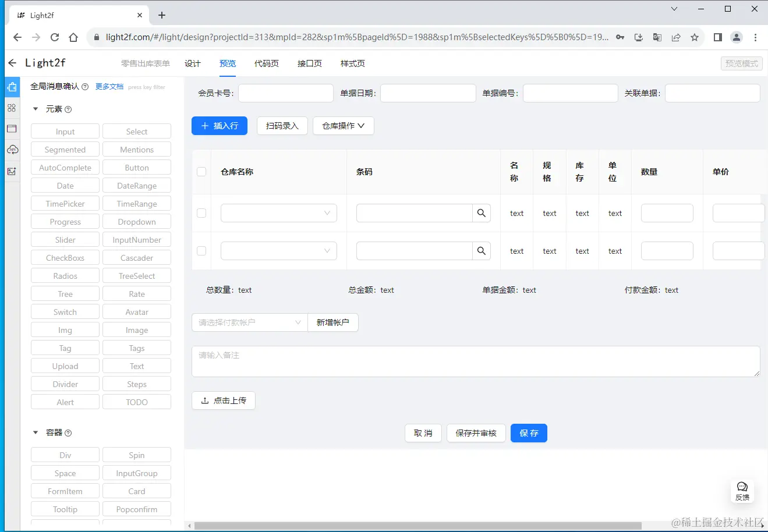The width and height of the screenshot is (768, 532).
Task: Open the browser profile avatar
Action: (737, 37)
